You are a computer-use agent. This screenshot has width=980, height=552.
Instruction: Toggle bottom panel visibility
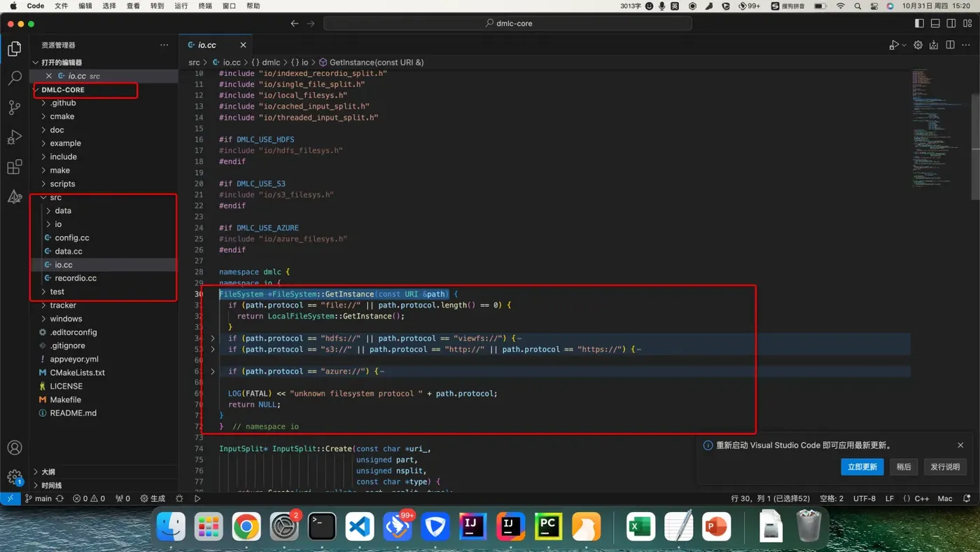tap(935, 23)
